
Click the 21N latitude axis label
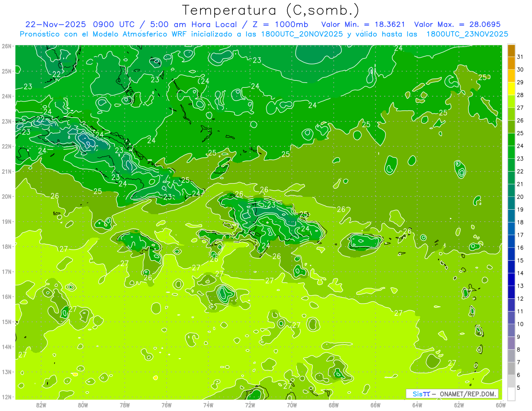tap(7, 172)
